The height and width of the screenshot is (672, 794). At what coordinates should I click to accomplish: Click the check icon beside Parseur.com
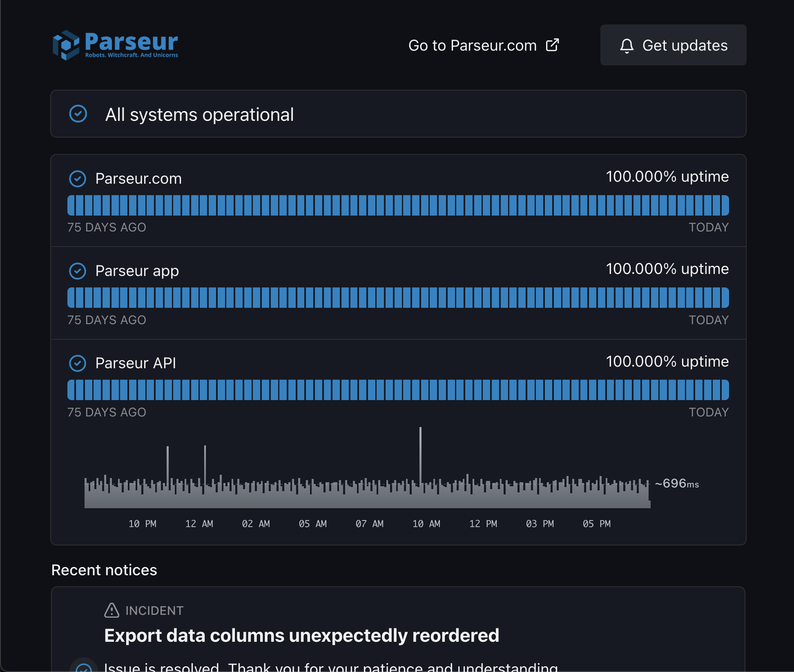tap(78, 179)
